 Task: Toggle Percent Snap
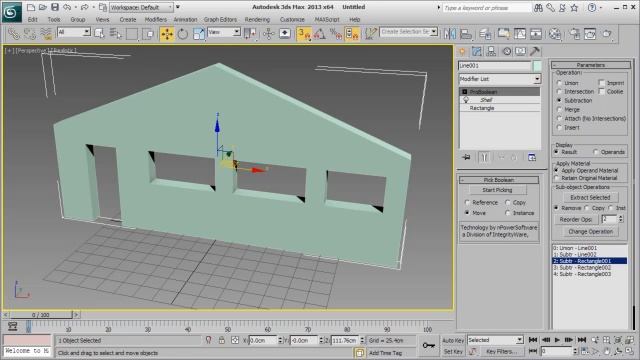coord(336,34)
